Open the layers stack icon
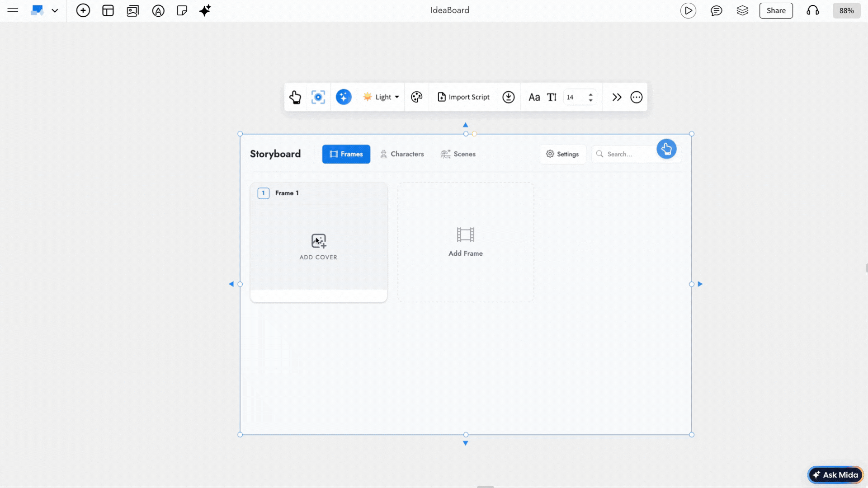868x488 pixels. tap(742, 10)
